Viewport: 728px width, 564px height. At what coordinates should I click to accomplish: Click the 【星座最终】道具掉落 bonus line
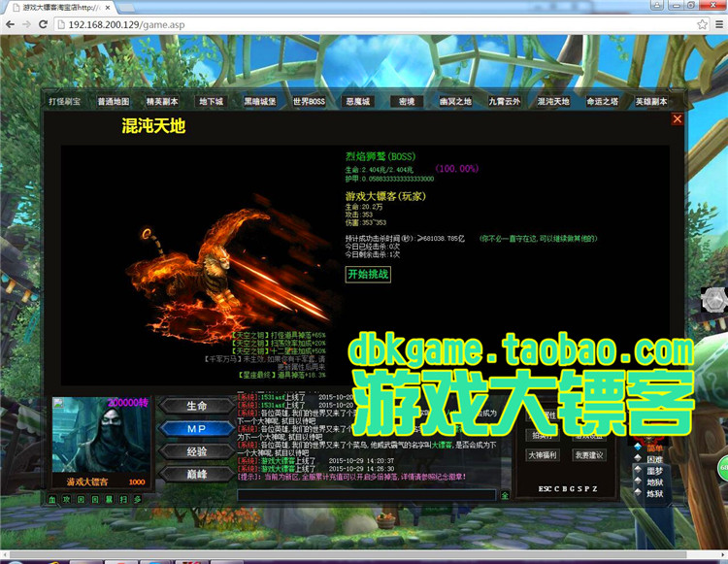pos(281,375)
